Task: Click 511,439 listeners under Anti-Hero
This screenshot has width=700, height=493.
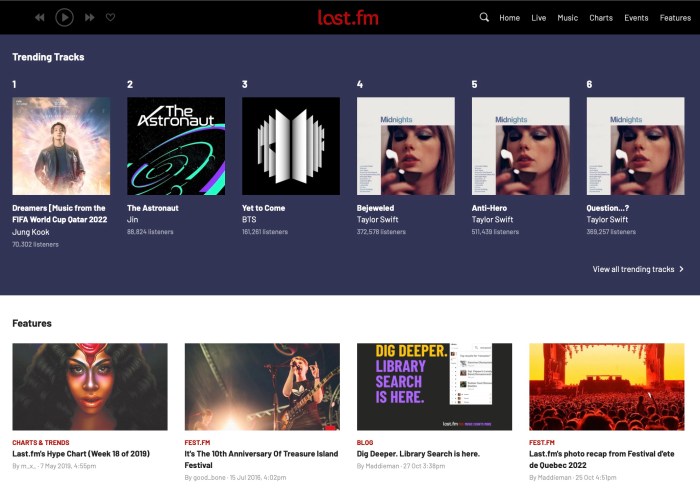Action: 495,232
